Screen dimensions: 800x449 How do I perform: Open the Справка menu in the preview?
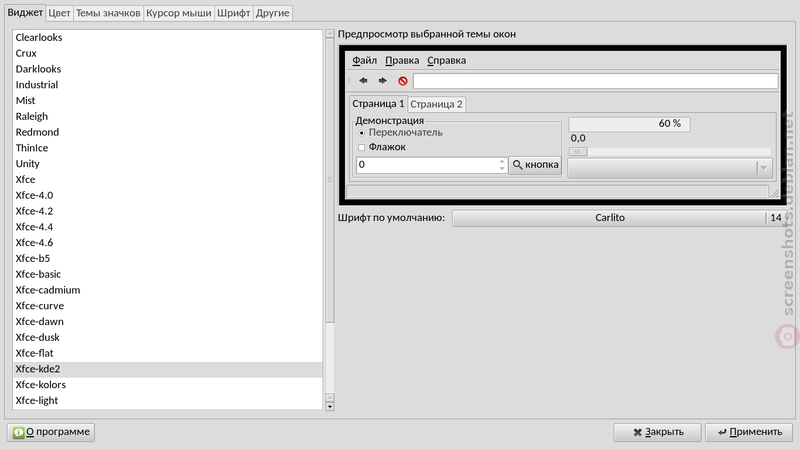pyautogui.click(x=446, y=60)
